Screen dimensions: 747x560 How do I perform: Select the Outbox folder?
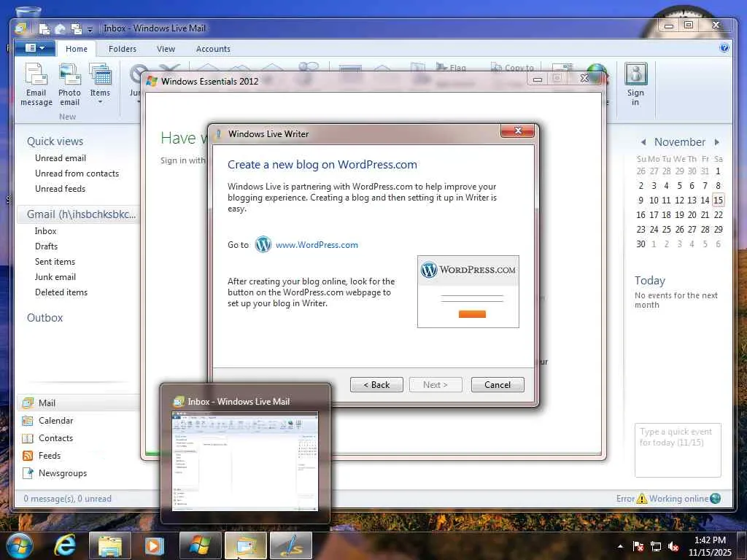44,318
